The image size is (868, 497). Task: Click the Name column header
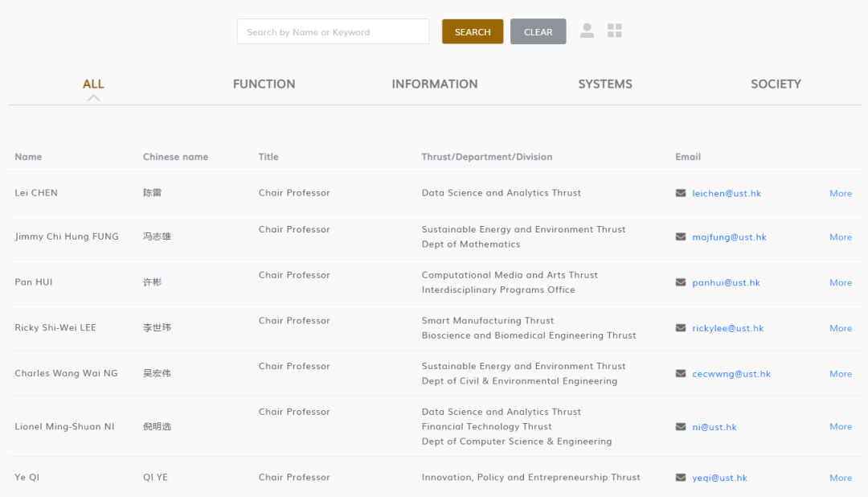[28, 156]
